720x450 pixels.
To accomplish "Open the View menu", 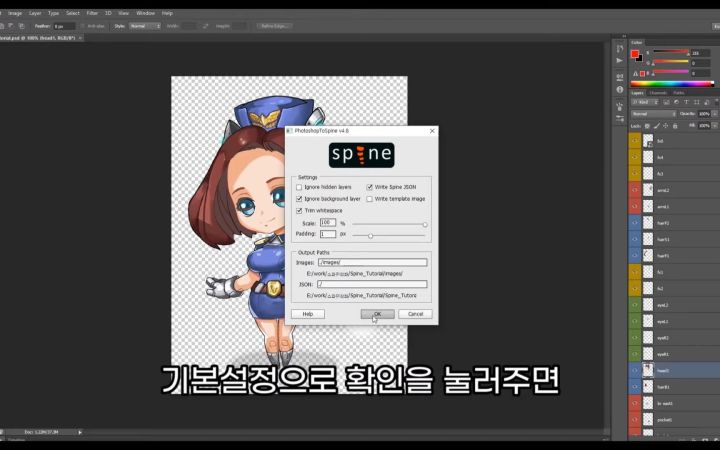I will [124, 13].
